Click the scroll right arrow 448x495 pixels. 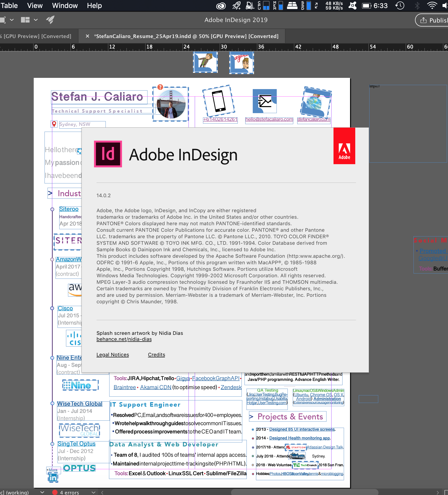pos(437,492)
